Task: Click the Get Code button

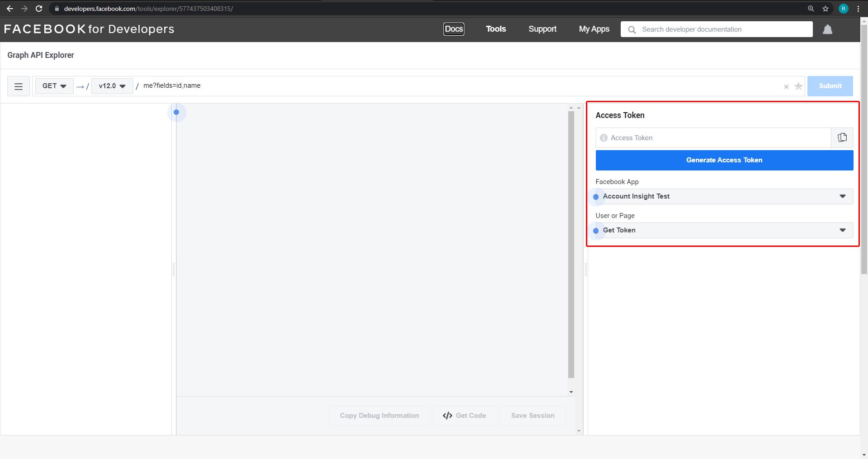Action: coord(465,416)
